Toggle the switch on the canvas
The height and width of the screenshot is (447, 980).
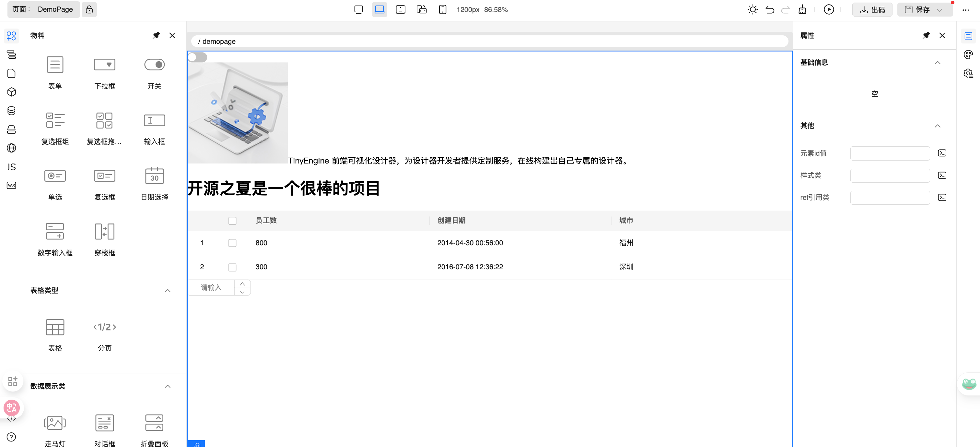[197, 57]
